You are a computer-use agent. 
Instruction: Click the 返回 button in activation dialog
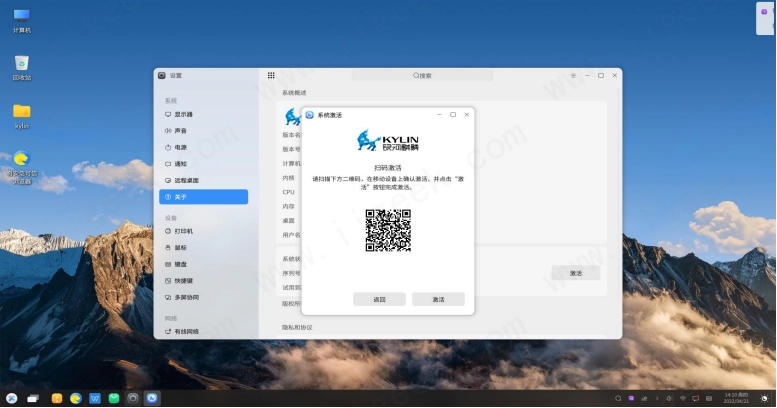pos(379,299)
